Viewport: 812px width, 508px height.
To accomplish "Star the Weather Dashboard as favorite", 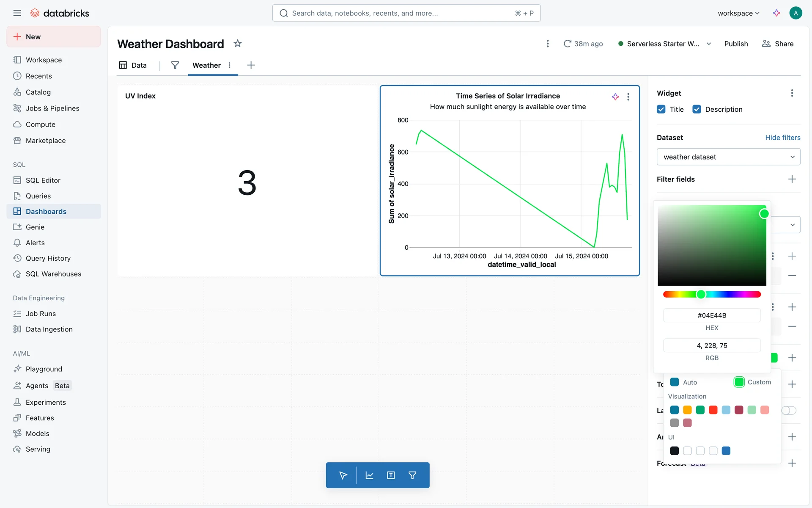I will pos(238,44).
